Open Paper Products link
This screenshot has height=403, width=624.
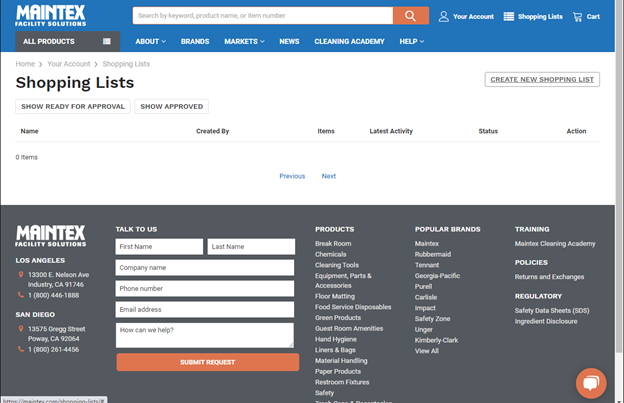point(338,371)
